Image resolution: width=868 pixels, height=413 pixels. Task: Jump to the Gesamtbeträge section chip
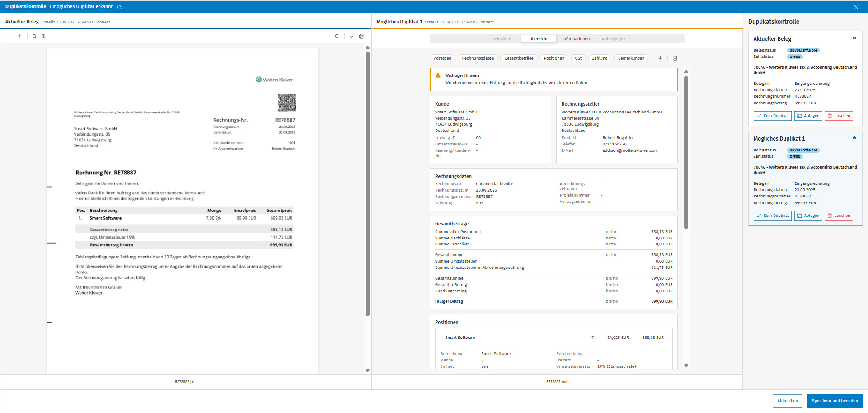click(x=519, y=58)
